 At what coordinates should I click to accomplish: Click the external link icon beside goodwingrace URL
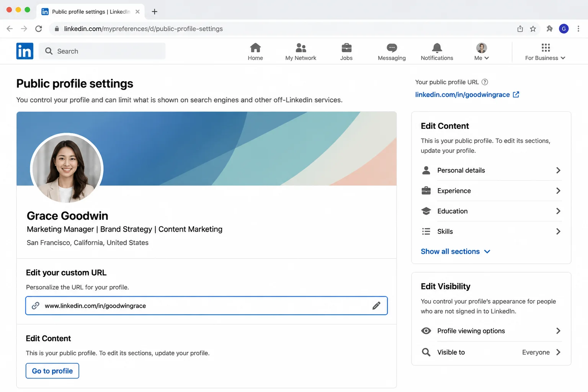[516, 95]
